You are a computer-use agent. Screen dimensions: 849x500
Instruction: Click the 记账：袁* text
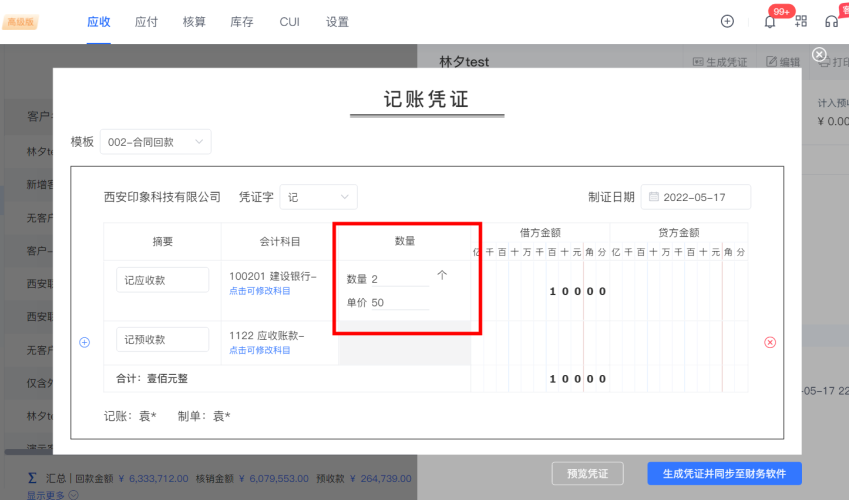click(130, 416)
